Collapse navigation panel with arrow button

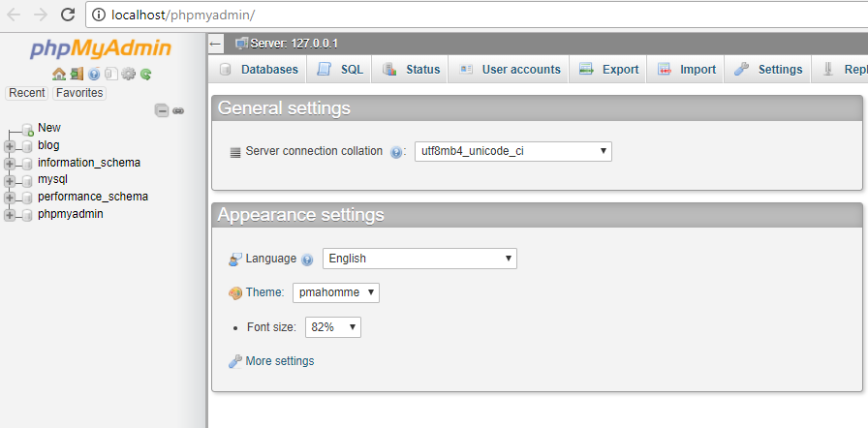[x=216, y=44]
